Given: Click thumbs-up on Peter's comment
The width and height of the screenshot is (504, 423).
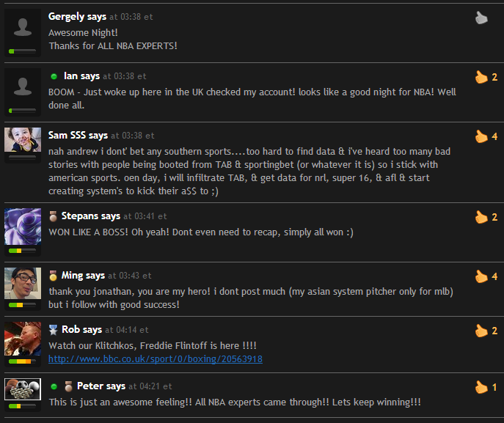Looking at the screenshot, I should 481,387.
